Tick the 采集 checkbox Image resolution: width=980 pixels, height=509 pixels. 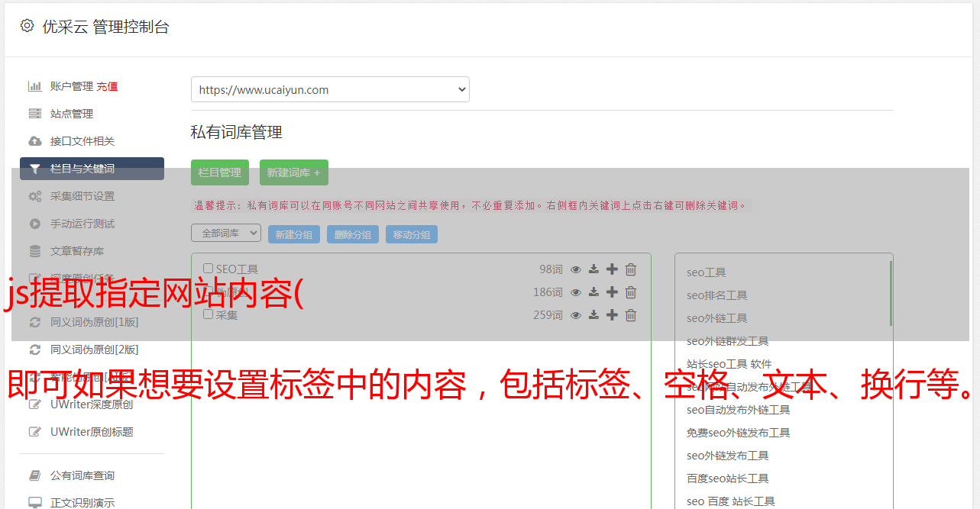pos(208,314)
